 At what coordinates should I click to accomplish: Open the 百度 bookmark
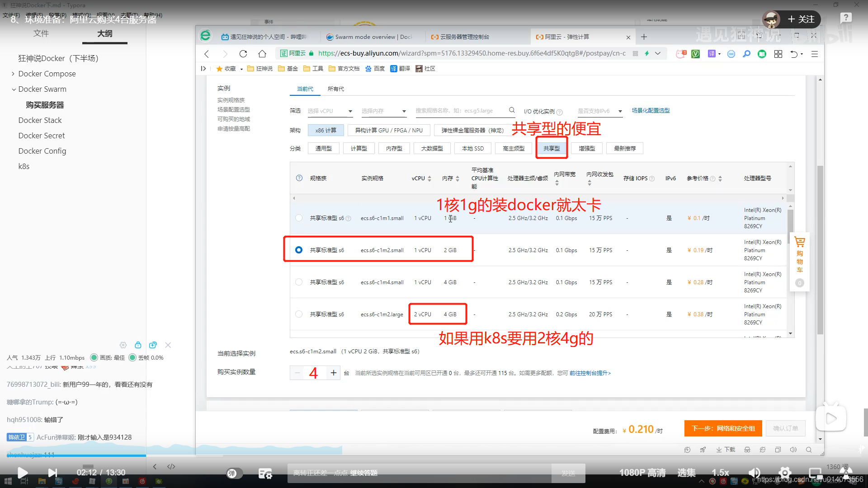[375, 69]
